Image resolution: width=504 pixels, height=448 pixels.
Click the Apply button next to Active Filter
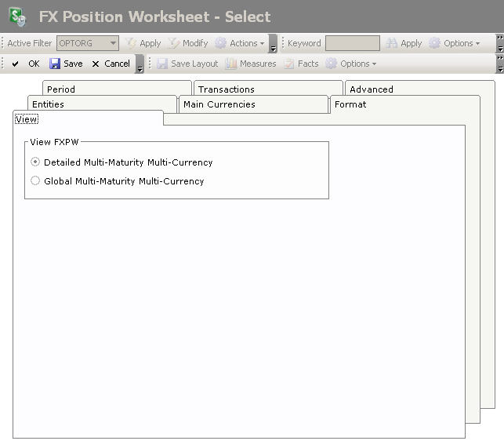[143, 43]
